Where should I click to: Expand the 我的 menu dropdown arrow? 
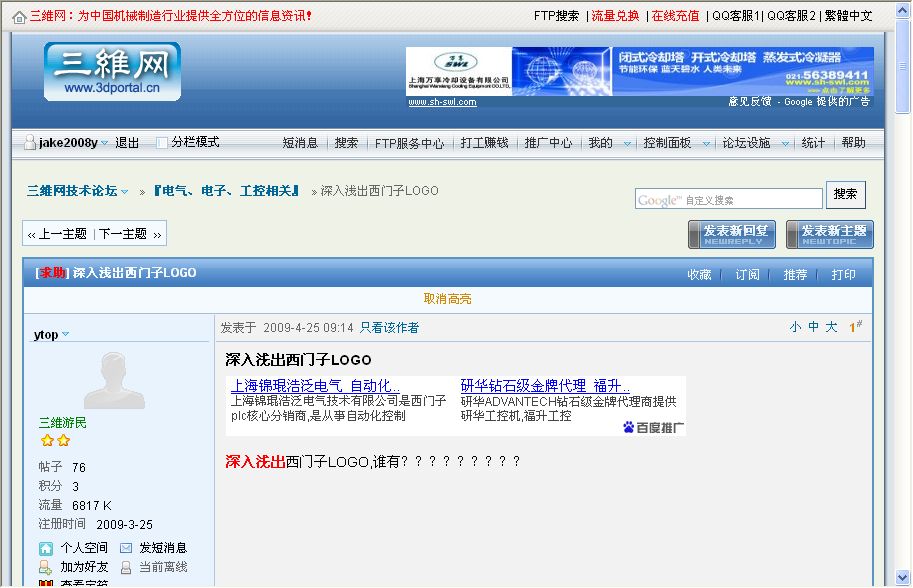pos(627,143)
